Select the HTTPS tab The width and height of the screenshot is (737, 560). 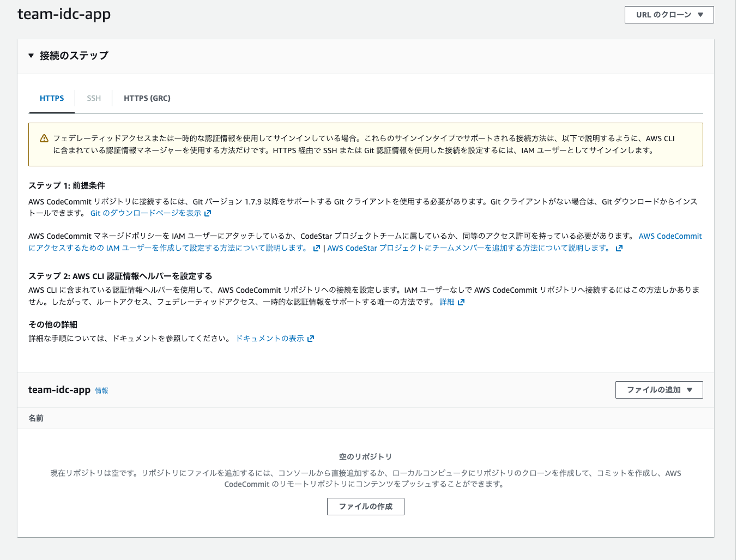pos(52,98)
